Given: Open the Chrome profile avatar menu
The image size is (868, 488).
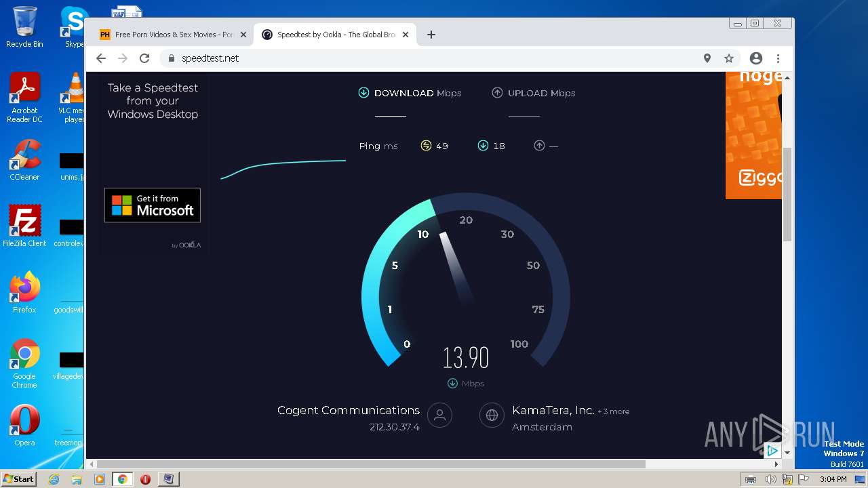Looking at the screenshot, I should [756, 58].
